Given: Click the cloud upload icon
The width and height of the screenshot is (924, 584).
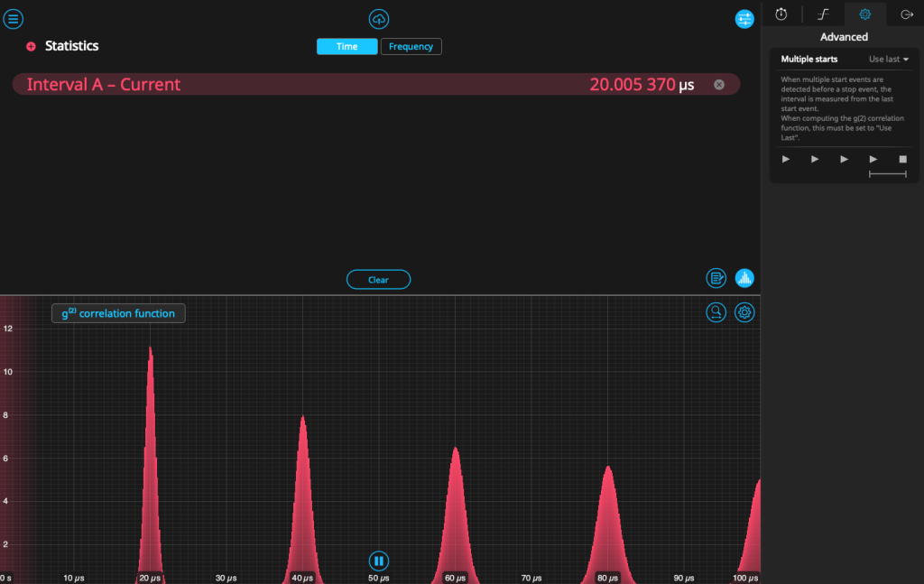Looking at the screenshot, I should point(379,19).
